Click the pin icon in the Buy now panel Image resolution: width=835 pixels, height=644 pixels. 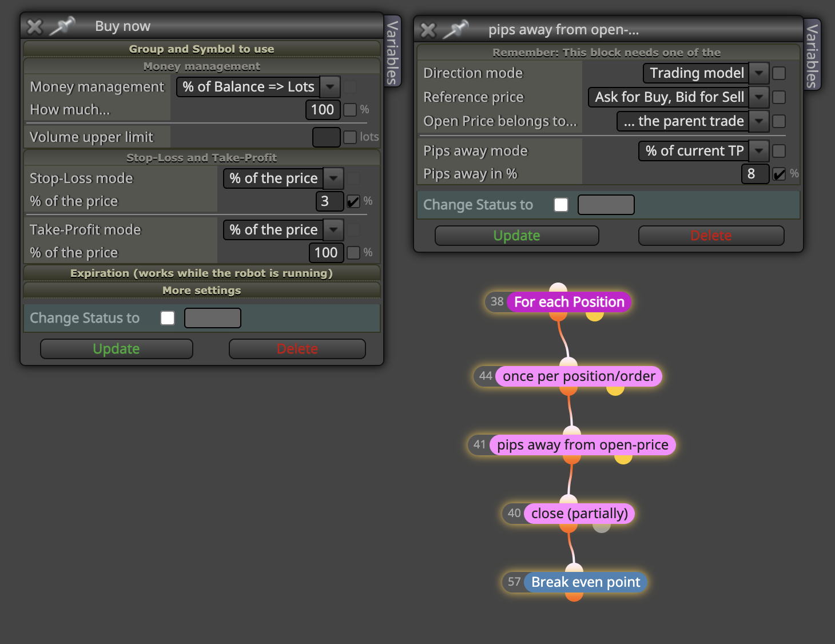pos(62,26)
